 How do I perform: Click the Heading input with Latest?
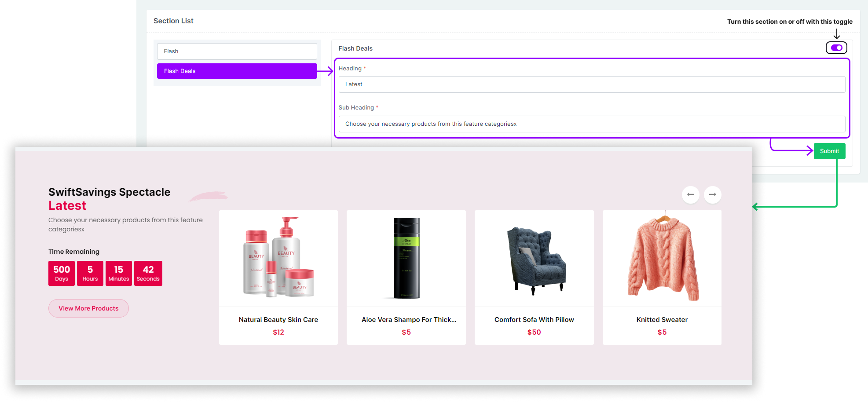tap(591, 84)
